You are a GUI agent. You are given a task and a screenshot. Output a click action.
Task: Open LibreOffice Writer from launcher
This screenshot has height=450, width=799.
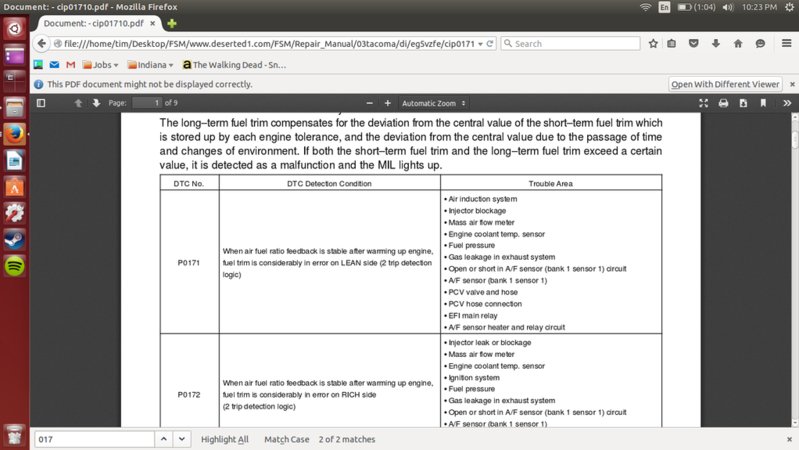[x=15, y=161]
